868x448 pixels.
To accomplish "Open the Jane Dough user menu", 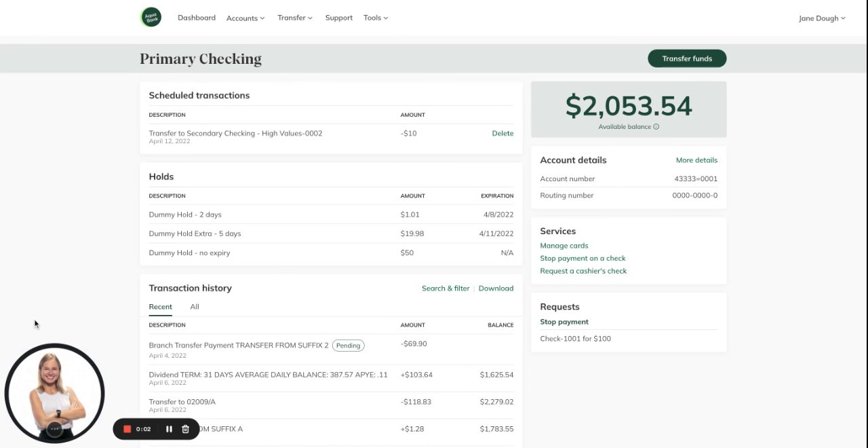I will [x=821, y=18].
